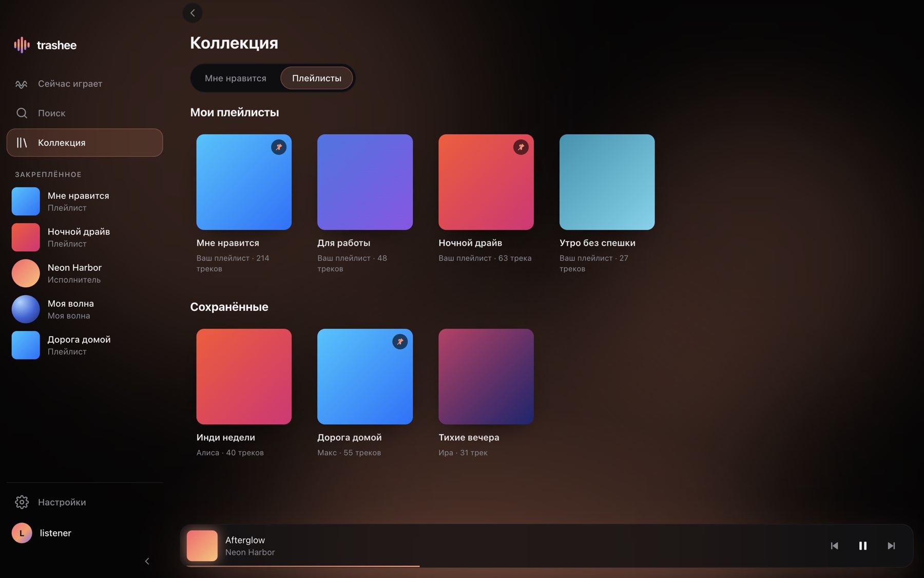The height and width of the screenshot is (578, 924).
Task: Open the Тихие вечера playlist cover
Action: point(486,377)
